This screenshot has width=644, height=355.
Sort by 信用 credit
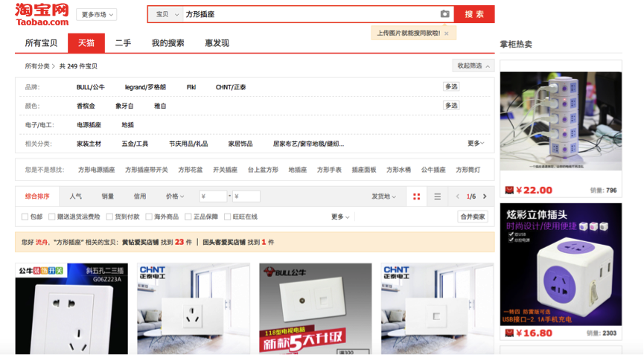click(140, 196)
